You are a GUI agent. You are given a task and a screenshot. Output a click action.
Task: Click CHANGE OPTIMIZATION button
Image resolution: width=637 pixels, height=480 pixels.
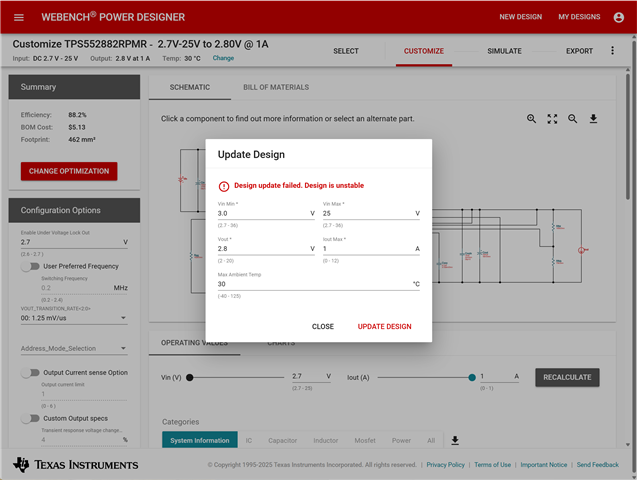pos(69,171)
